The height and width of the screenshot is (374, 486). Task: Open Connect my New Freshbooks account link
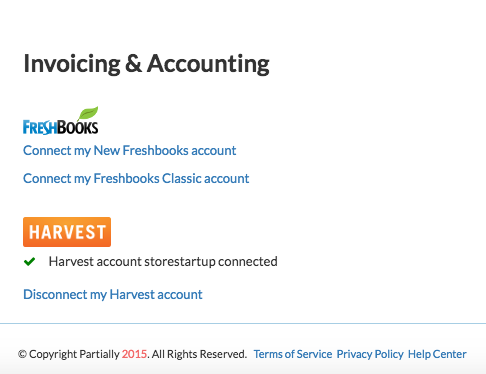pyautogui.click(x=129, y=151)
